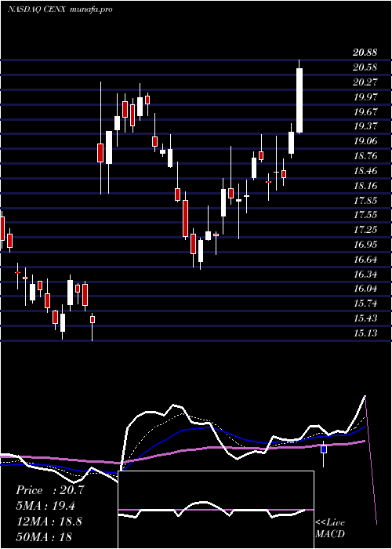The height and width of the screenshot is (549, 392).
Task: Click the 5MA : 19.4 readout
Action: point(45,506)
